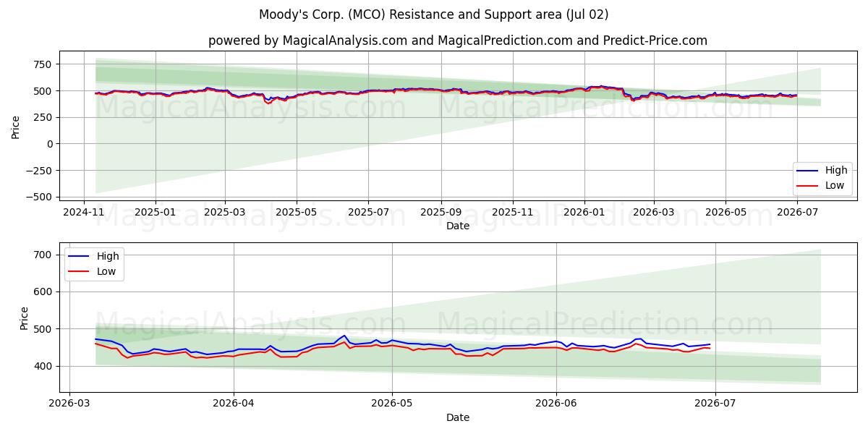This screenshot has height=434, width=868.
Task: Click the 2026-03 tick label on bottom chart
Action: click(x=69, y=404)
